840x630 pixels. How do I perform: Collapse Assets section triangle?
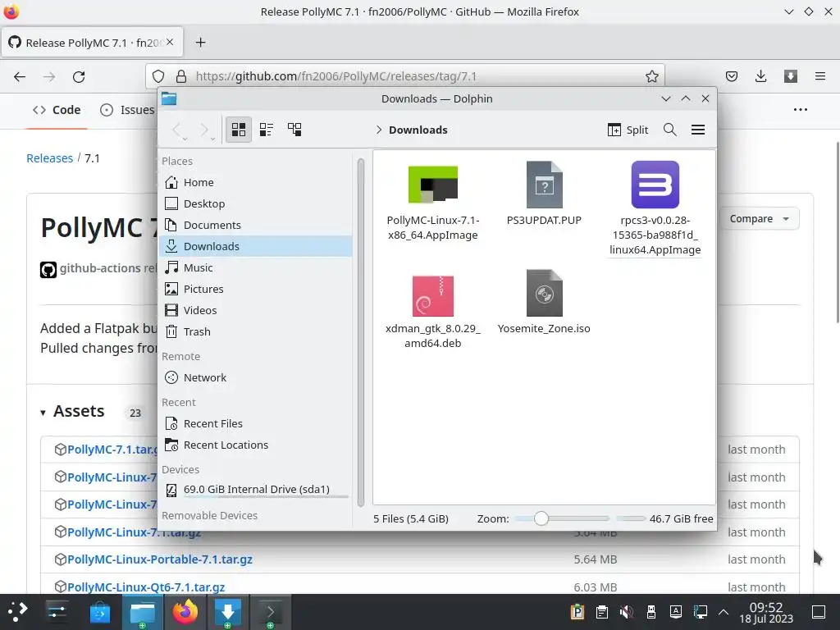click(x=43, y=413)
